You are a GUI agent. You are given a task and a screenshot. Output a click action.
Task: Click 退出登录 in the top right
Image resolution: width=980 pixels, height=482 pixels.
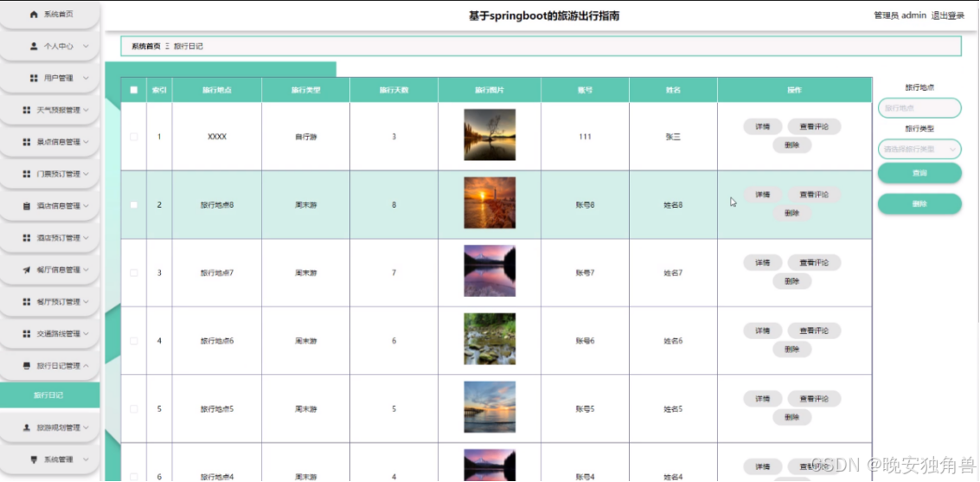click(947, 16)
